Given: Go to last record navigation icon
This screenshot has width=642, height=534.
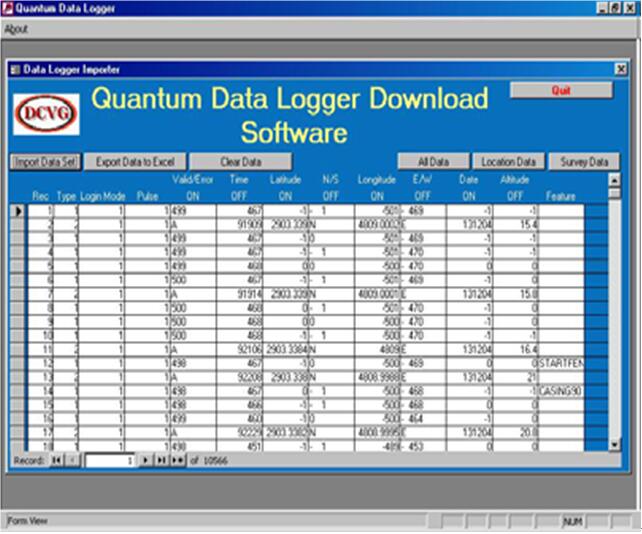Looking at the screenshot, I should (161, 460).
